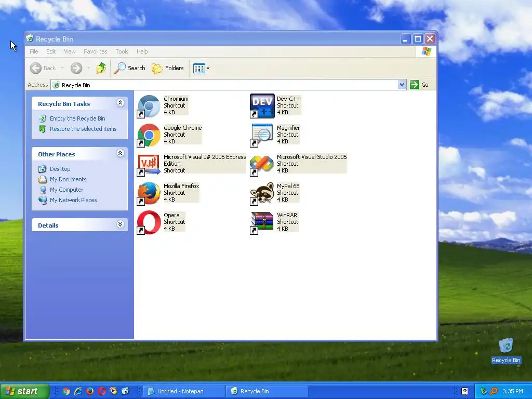This screenshot has height=399, width=532.
Task: Collapse the Other Places panel
Action: pos(120,153)
